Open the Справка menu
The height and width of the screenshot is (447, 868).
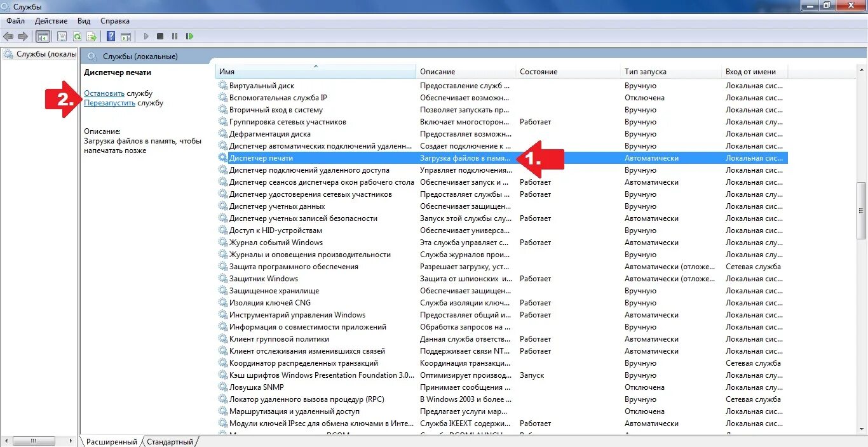pyautogui.click(x=115, y=21)
